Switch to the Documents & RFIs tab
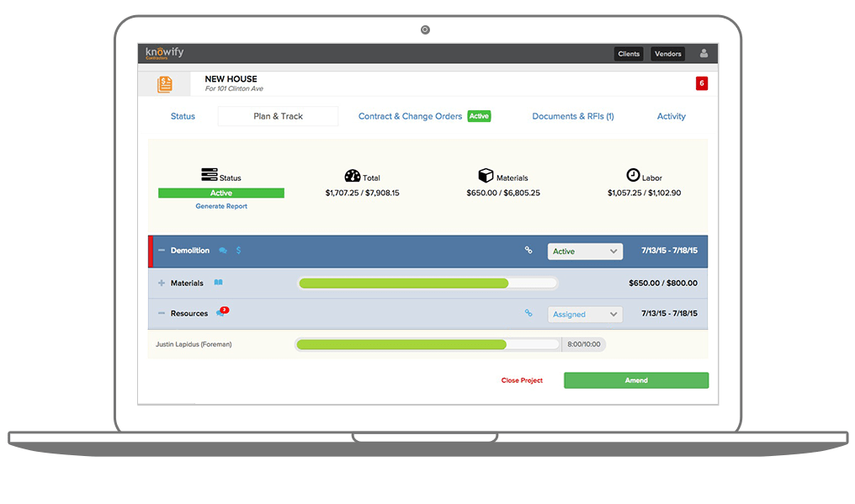Image resolution: width=855 pixels, height=504 pixels. point(573,116)
